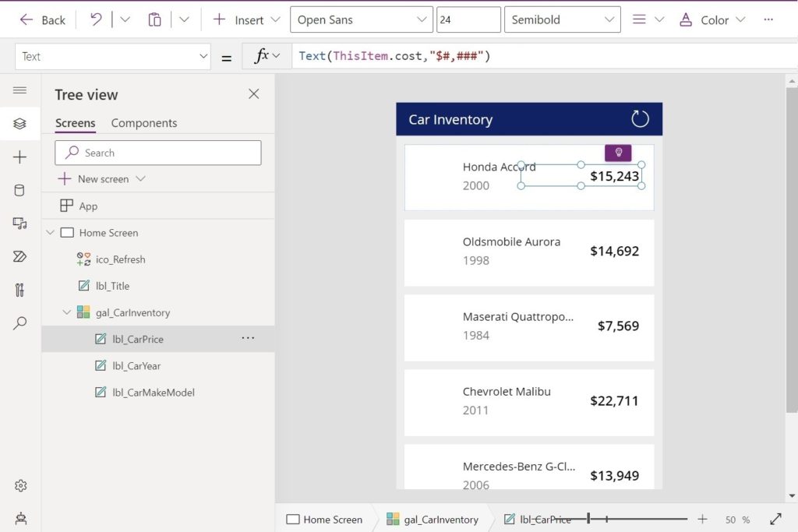Image resolution: width=798 pixels, height=532 pixels.
Task: Open the Data icon in left rail
Action: (20, 191)
